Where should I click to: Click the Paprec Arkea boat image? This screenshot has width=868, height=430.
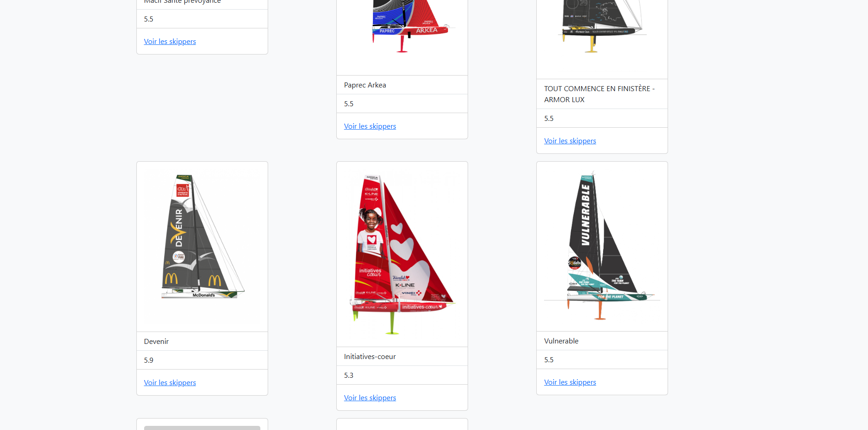pyautogui.click(x=402, y=27)
